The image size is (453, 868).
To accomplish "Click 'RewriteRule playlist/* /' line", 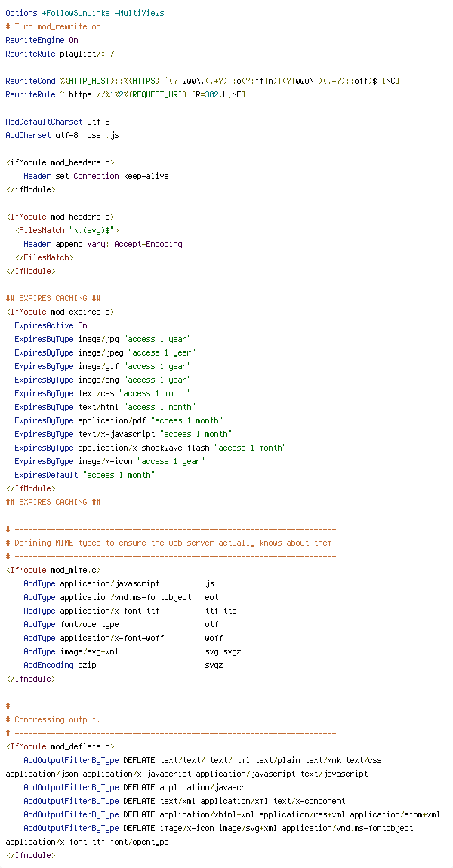I will tap(60, 54).
